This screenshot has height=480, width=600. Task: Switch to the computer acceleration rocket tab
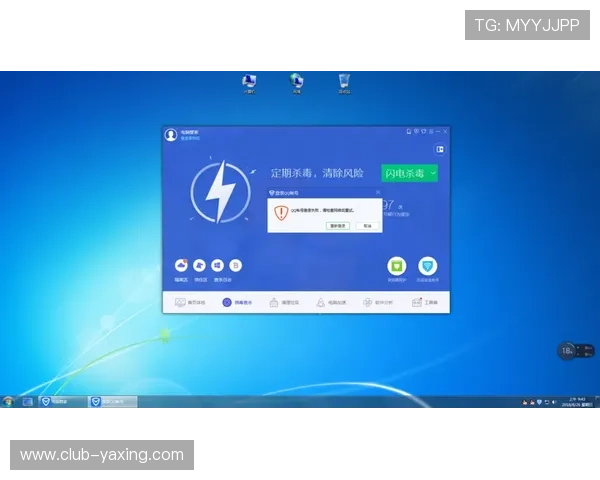(x=331, y=302)
